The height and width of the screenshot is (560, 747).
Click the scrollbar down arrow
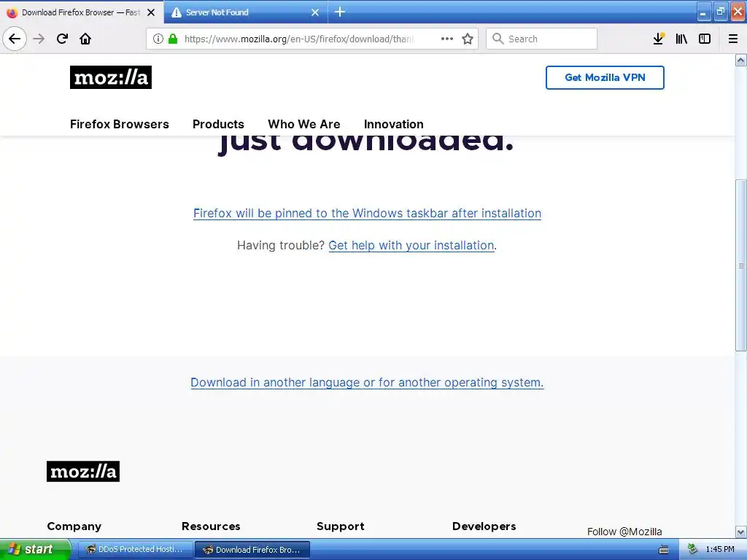741,532
